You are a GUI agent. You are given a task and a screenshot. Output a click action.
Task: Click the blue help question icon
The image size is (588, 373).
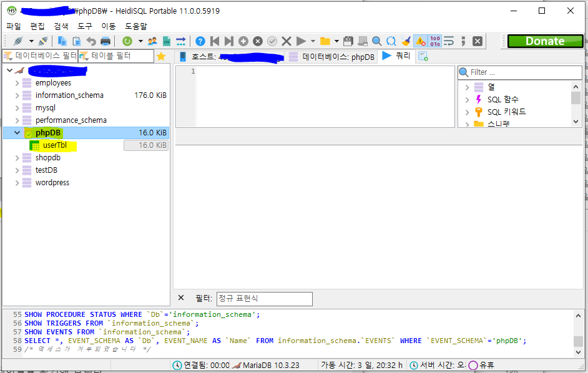coord(200,41)
